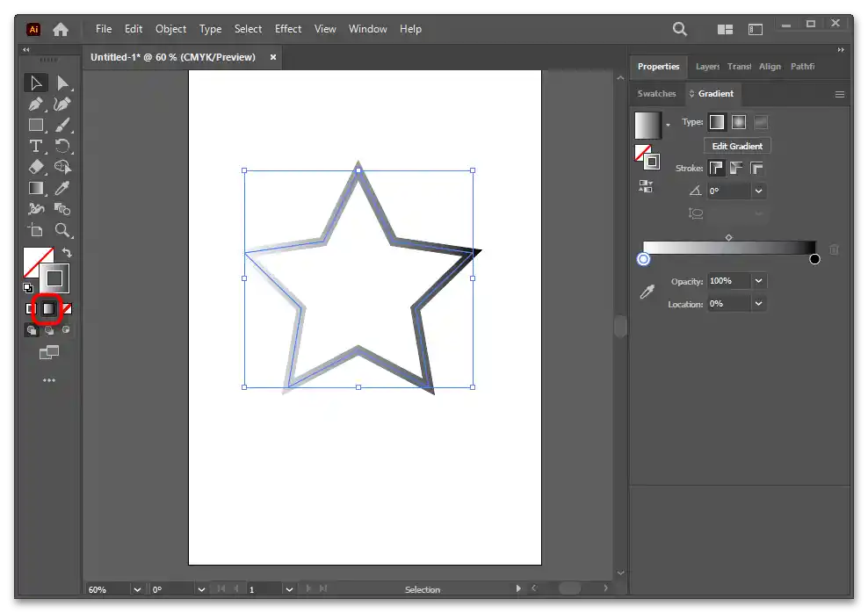Screen dimensions: 868x613
Task: Click the Edit Gradient button
Action: click(737, 146)
